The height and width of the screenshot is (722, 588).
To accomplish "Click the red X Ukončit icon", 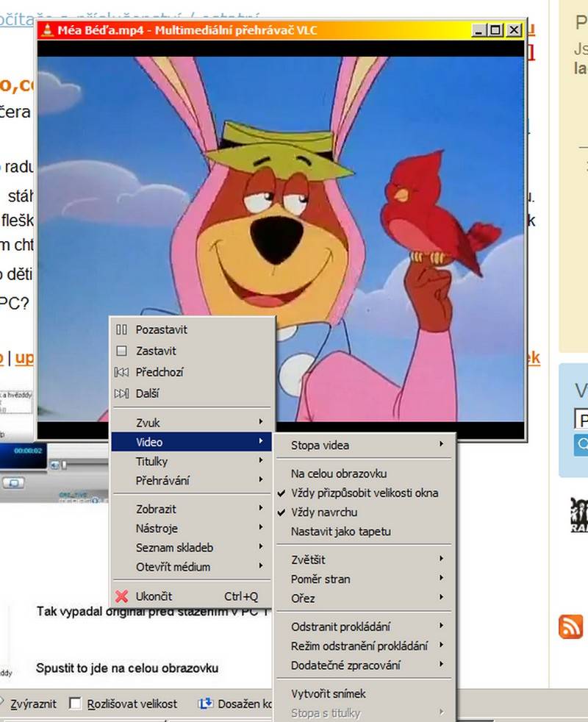I will pos(121,596).
